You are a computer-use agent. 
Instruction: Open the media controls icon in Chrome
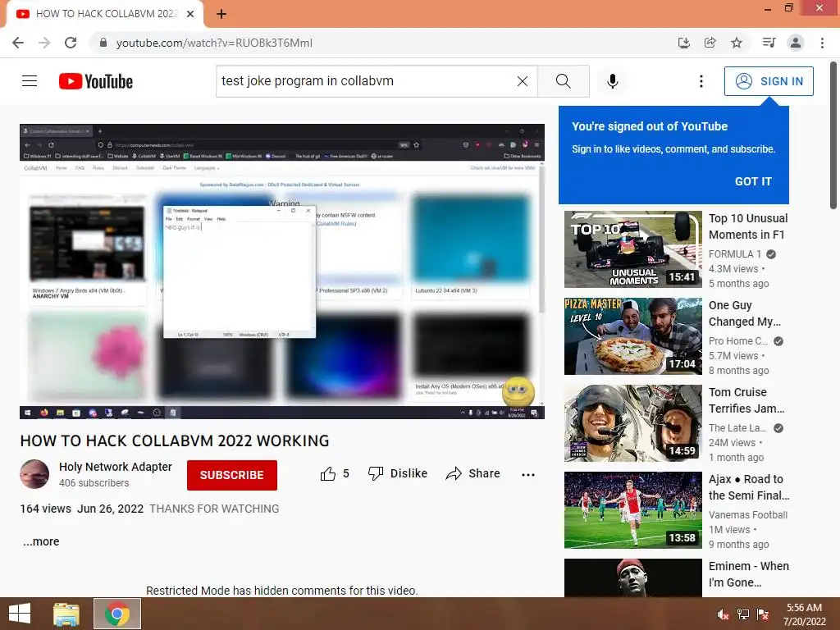[x=769, y=43]
